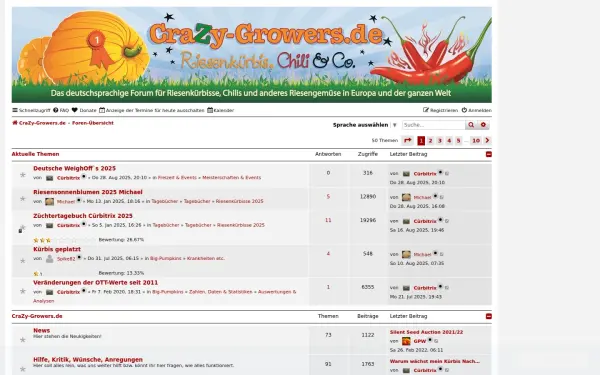Viewport: 600px width, 375px height.
Task: Open the Kalender page
Action: point(221,110)
